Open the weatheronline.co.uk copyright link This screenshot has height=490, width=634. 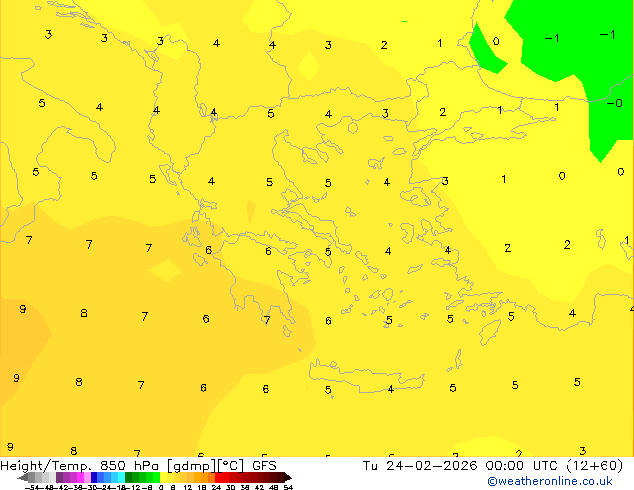coord(550,481)
